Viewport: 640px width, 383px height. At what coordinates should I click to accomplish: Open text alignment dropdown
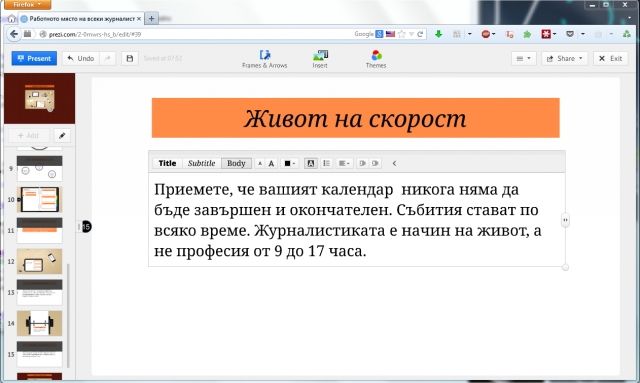(344, 163)
